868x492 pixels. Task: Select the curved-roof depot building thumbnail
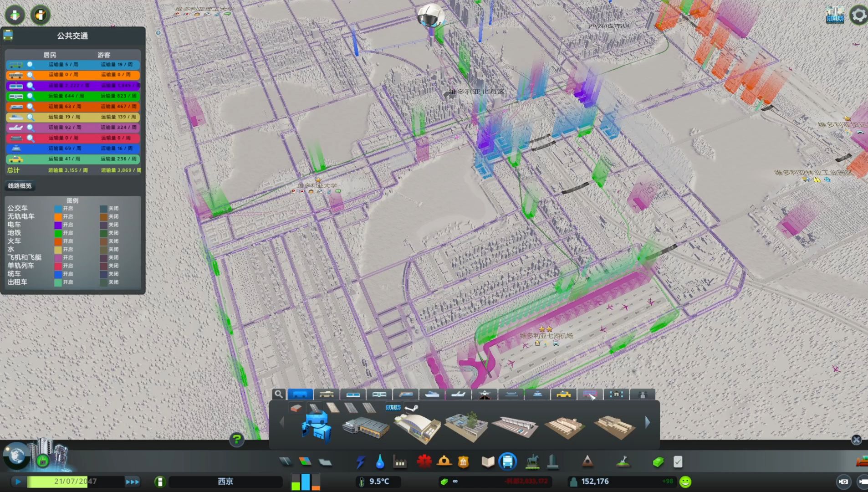pyautogui.click(x=417, y=428)
